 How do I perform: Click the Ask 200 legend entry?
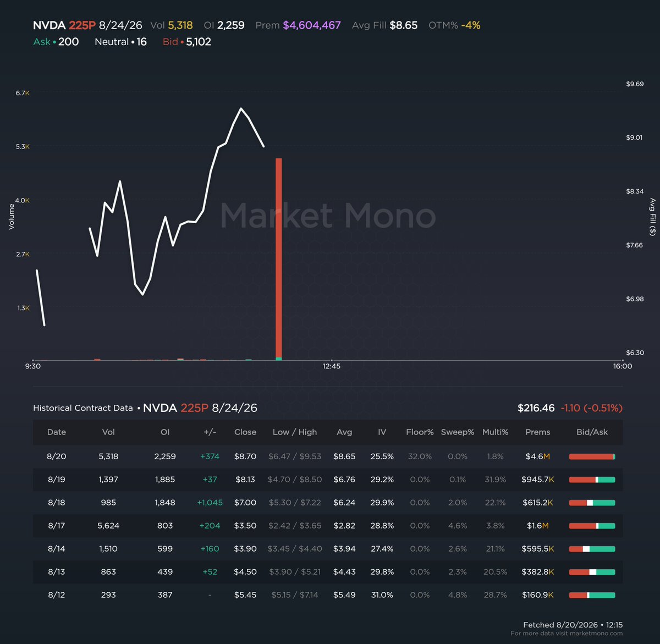(56, 42)
